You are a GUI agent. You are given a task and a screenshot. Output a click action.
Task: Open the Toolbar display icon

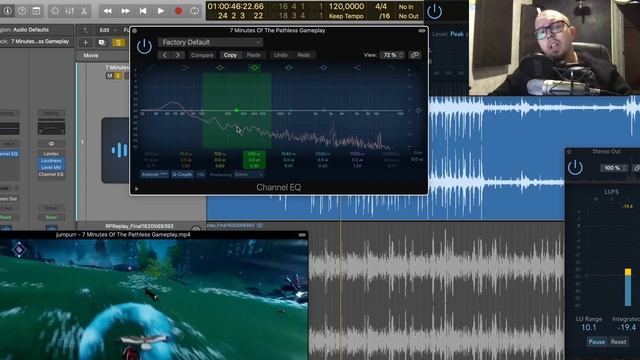(x=36, y=11)
